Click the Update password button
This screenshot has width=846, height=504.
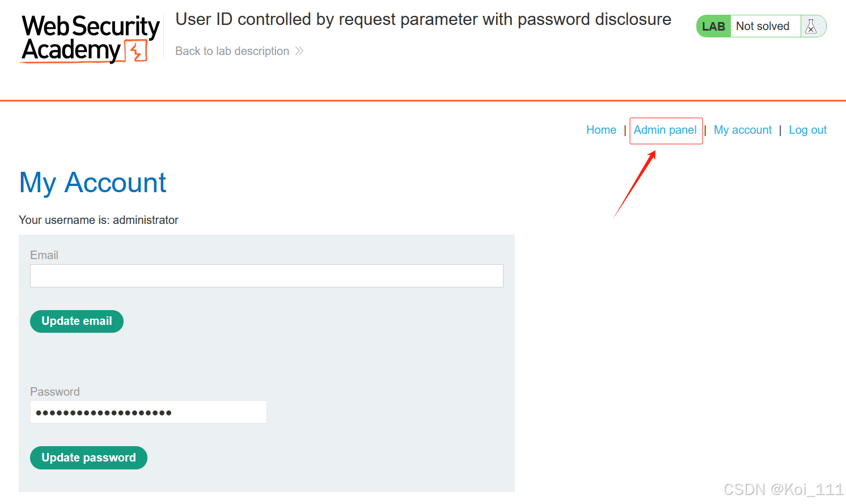[x=88, y=458]
